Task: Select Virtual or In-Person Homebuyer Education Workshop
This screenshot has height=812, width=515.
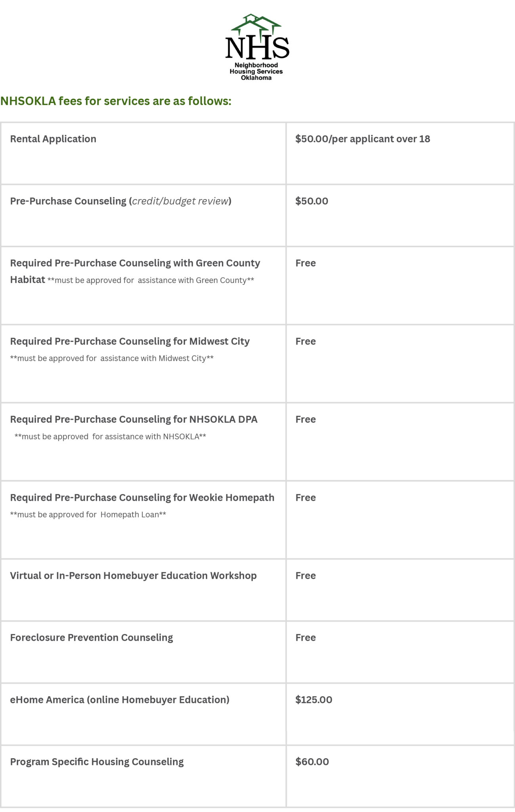Action: 134,576
